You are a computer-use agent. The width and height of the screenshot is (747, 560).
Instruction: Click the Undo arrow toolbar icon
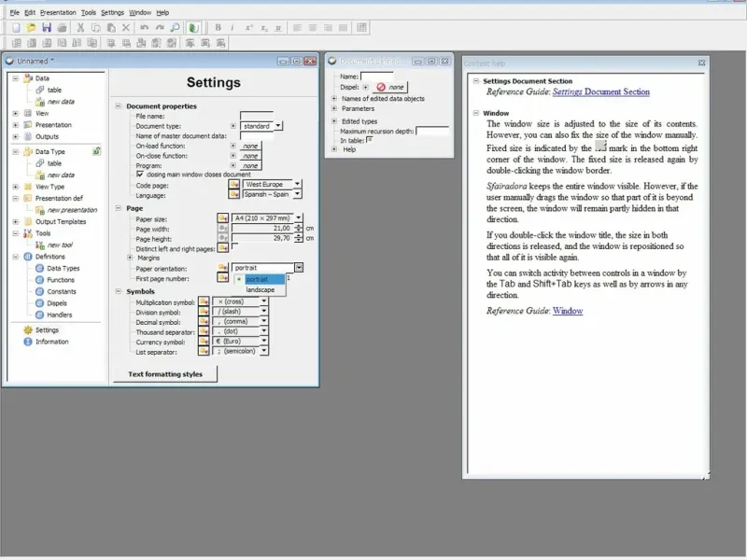[x=144, y=28]
